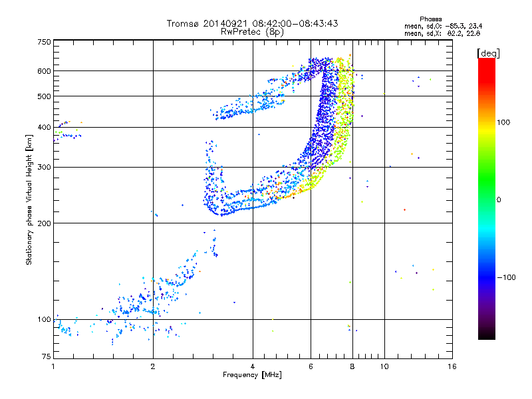Click the colorbar tick label '-100'
This screenshot has height=399, width=532.
point(507,277)
